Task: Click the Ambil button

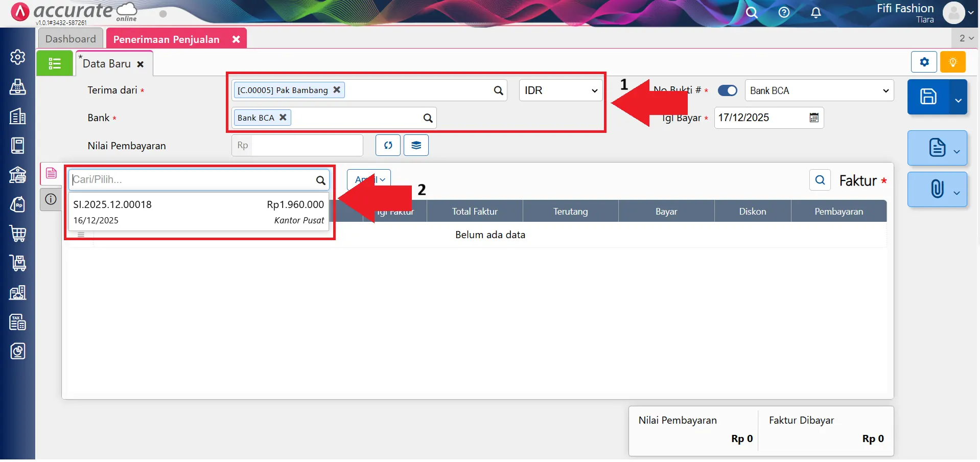Action: click(369, 179)
